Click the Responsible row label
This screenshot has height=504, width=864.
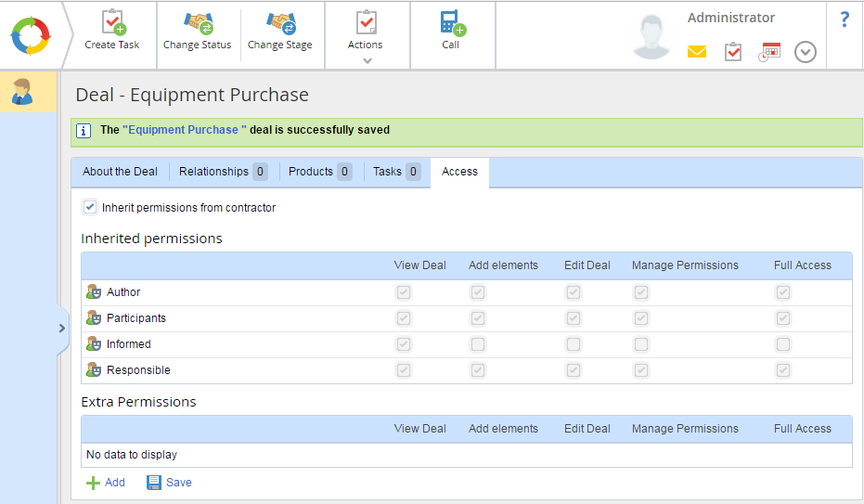point(138,370)
